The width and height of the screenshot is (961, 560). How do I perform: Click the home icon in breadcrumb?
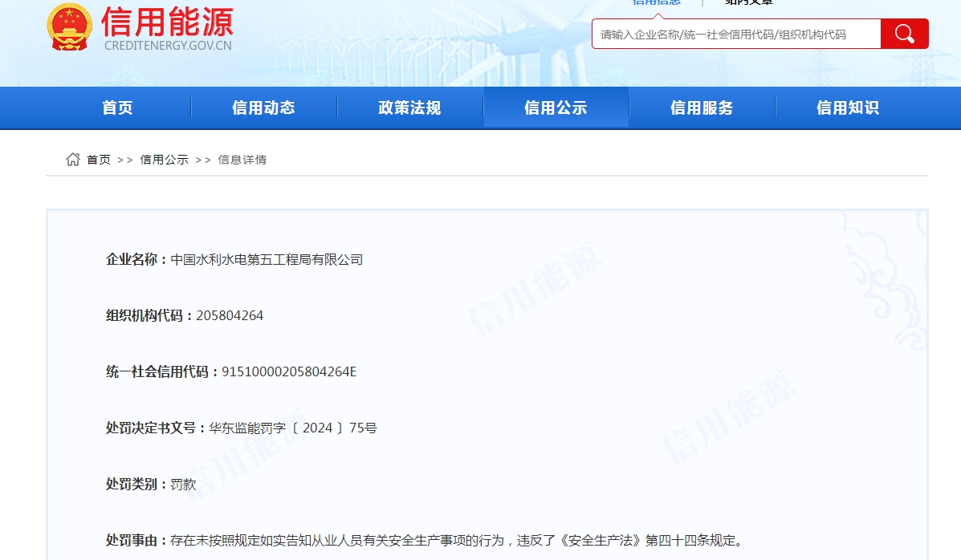tap(73, 160)
